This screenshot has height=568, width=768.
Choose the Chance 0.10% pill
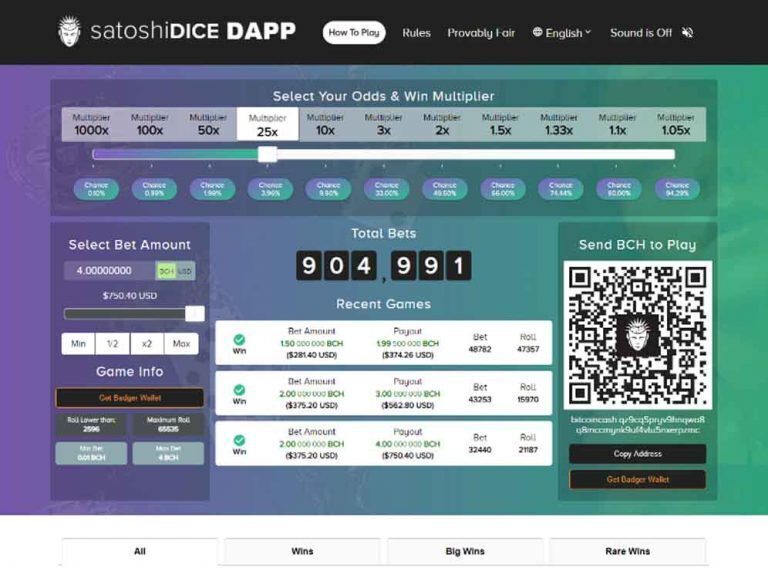click(96, 189)
